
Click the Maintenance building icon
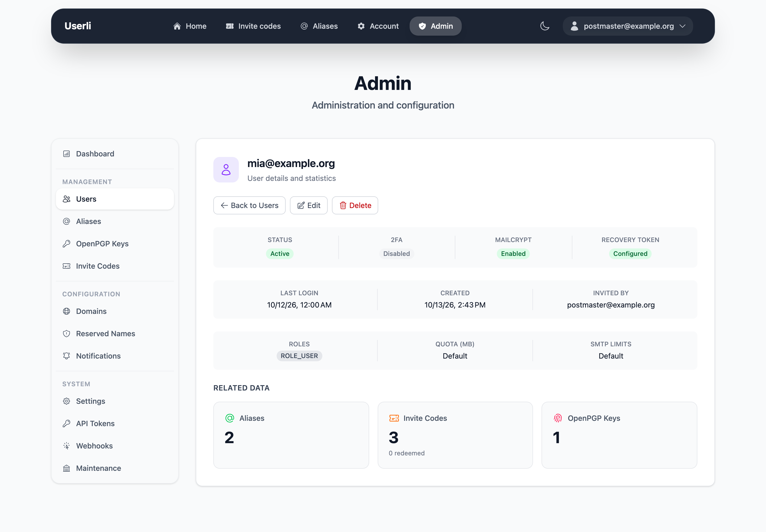click(x=67, y=468)
